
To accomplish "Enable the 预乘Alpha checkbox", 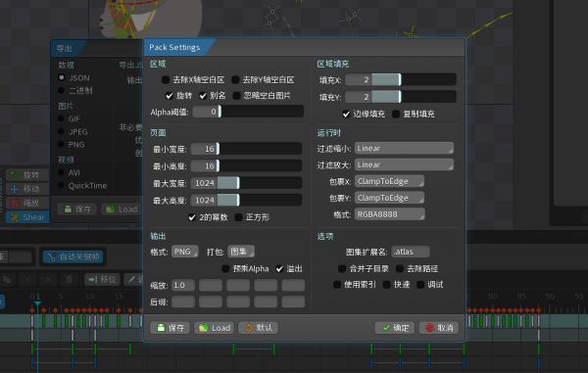I will click(225, 268).
